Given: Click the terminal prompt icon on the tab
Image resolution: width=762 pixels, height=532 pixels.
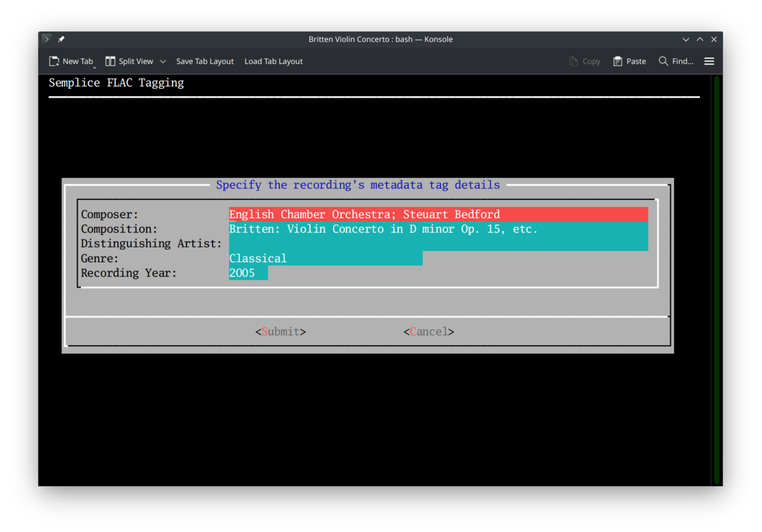Looking at the screenshot, I should click(x=46, y=39).
